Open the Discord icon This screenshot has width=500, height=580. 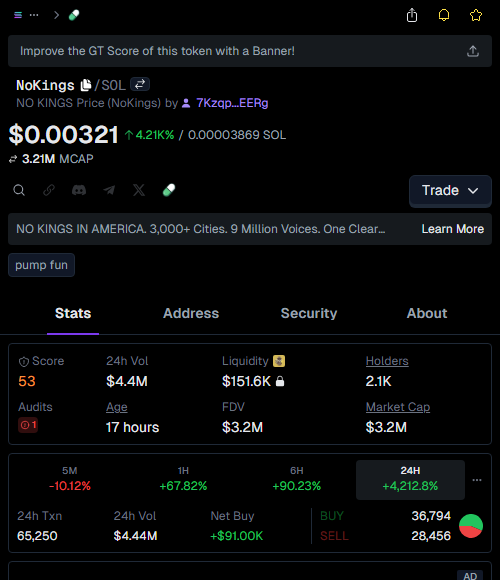(x=79, y=190)
